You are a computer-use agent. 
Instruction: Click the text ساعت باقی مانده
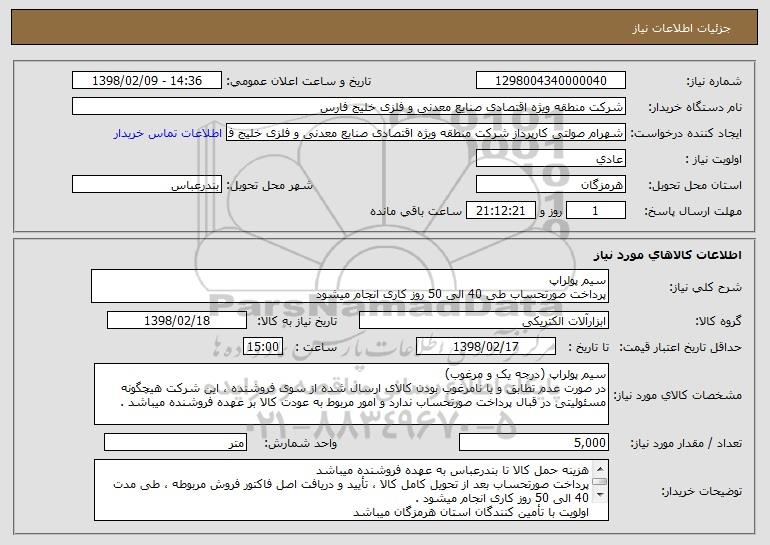tap(416, 211)
